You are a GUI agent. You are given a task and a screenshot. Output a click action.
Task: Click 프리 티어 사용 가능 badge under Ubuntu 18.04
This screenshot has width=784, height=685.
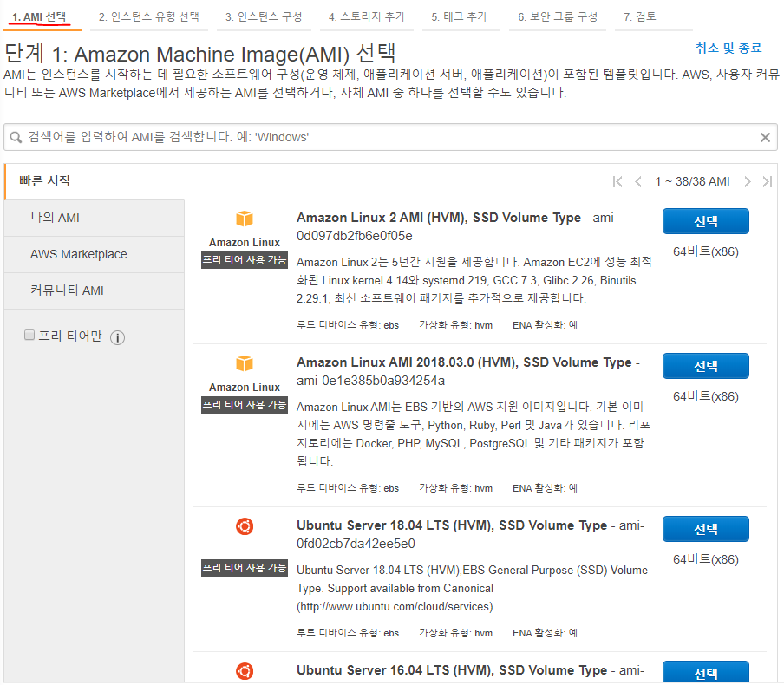point(245,568)
